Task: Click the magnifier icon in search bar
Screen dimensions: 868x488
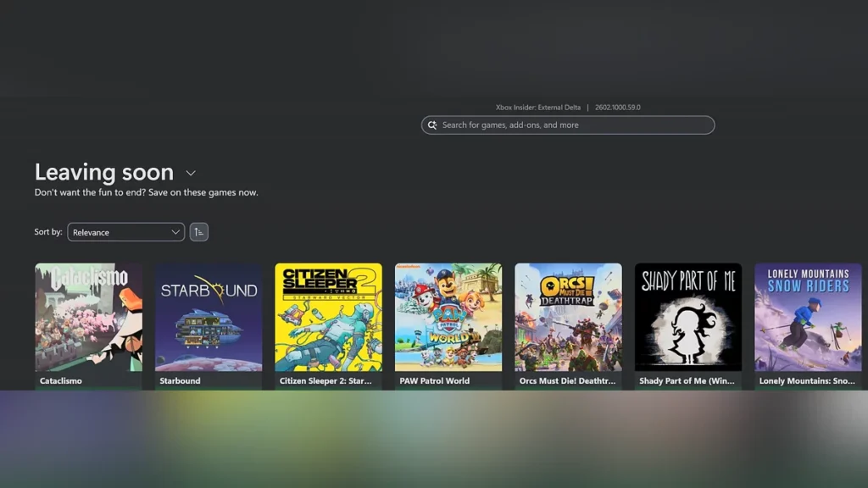Action: pos(432,125)
